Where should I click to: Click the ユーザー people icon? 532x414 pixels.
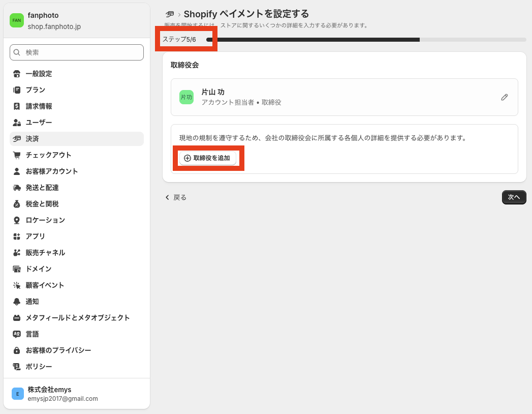[17, 122]
